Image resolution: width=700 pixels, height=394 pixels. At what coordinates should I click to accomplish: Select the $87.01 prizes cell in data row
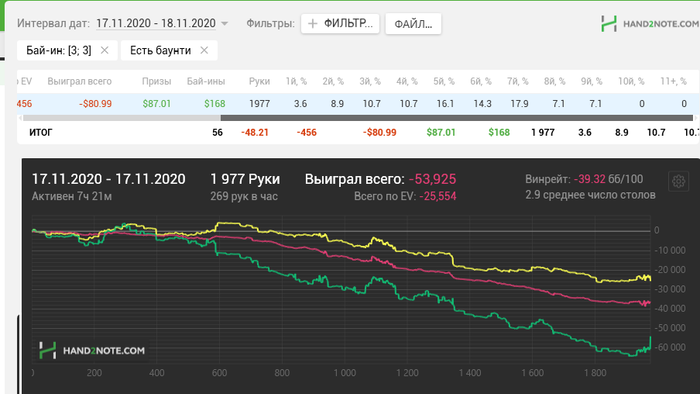[157, 104]
